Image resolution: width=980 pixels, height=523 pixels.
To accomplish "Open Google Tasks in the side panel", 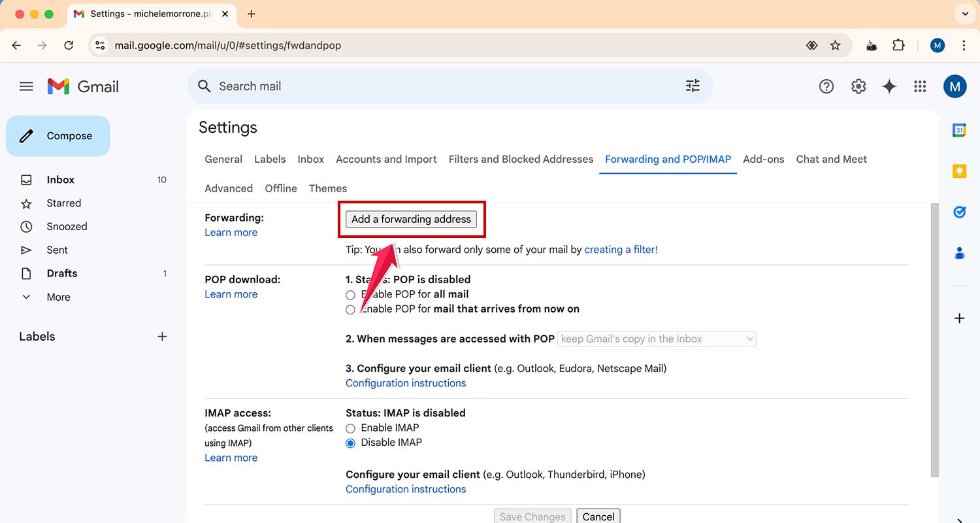I will coord(959,212).
